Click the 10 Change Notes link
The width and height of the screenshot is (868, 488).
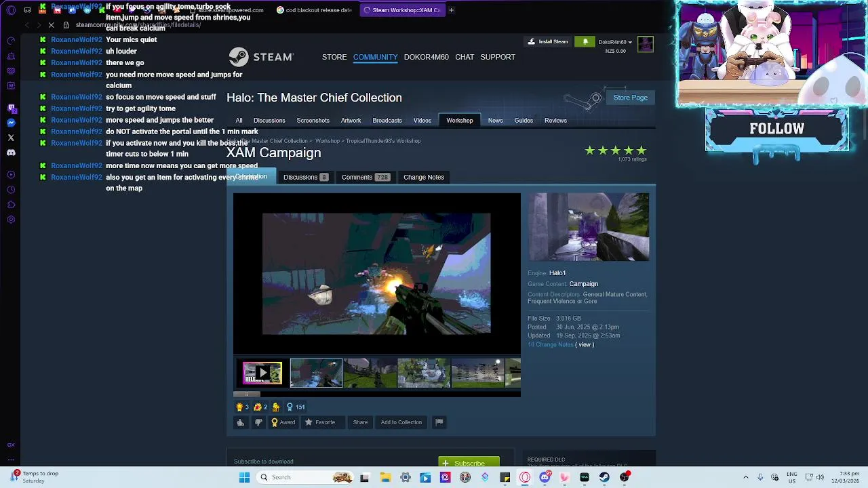tap(551, 345)
